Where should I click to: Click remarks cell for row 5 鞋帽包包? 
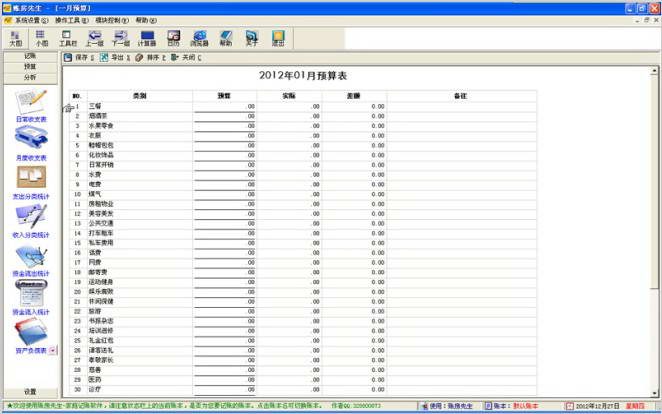coord(461,145)
